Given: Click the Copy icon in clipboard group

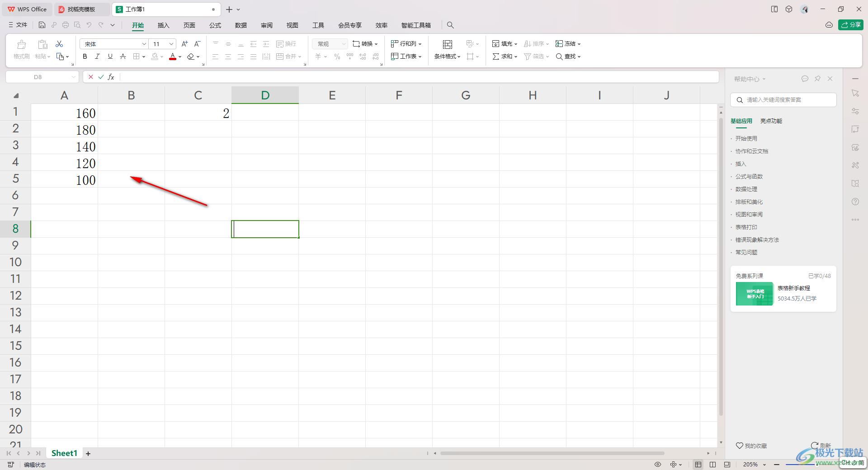Looking at the screenshot, I should (x=60, y=56).
